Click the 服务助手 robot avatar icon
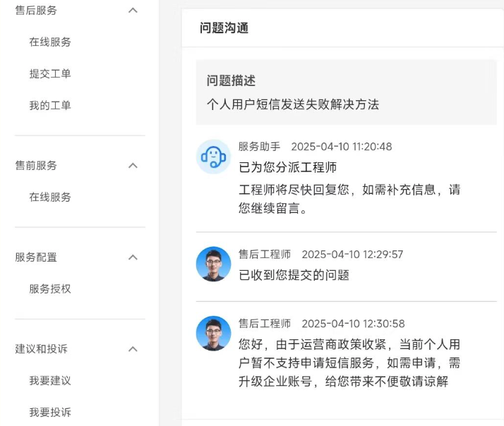This screenshot has height=426, width=504. [x=213, y=157]
